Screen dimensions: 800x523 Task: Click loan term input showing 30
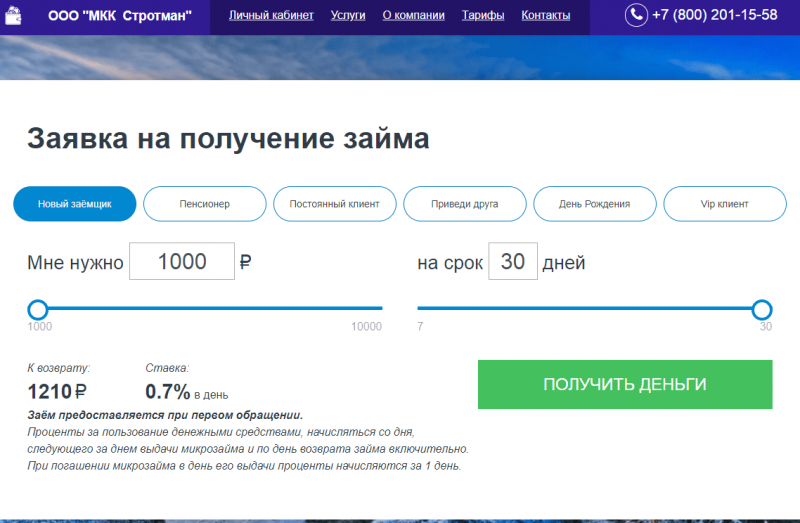click(x=513, y=261)
